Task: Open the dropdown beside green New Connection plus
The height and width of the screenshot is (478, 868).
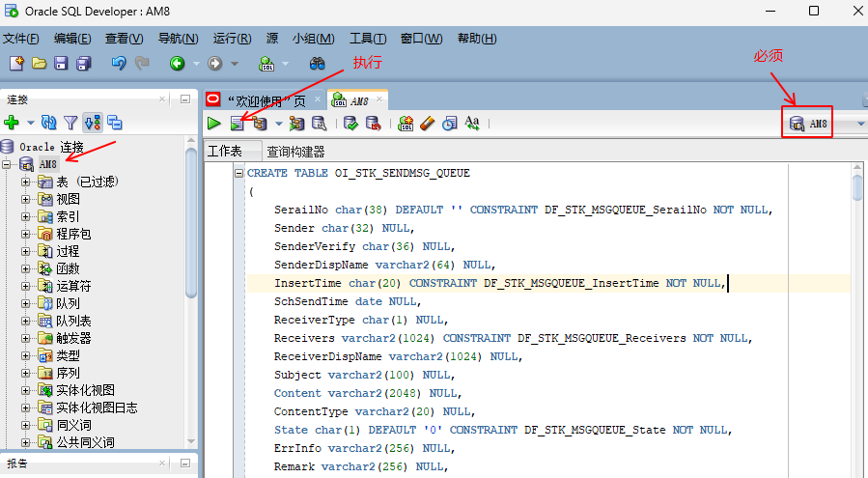Action: (x=30, y=124)
